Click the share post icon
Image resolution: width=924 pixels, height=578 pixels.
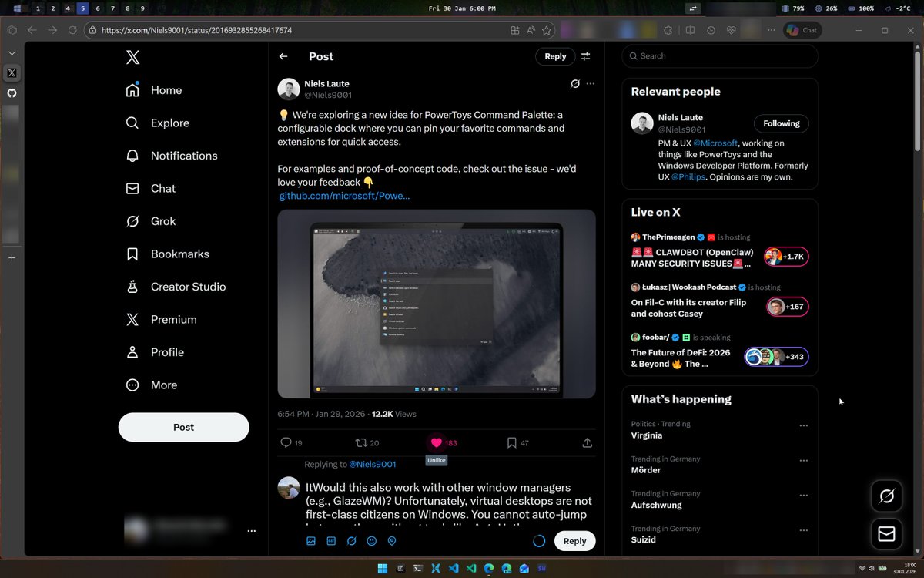click(587, 442)
